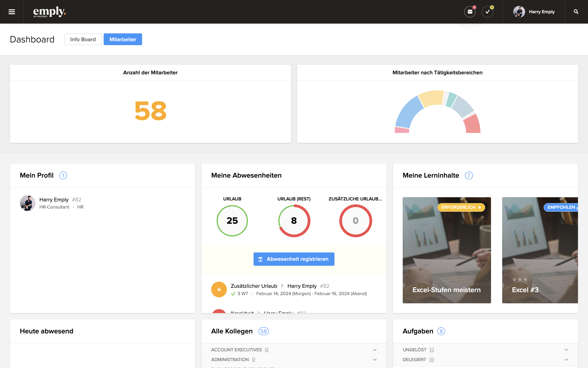588x368 pixels.
Task: Click the orange sun absence icon
Action: [x=219, y=289]
